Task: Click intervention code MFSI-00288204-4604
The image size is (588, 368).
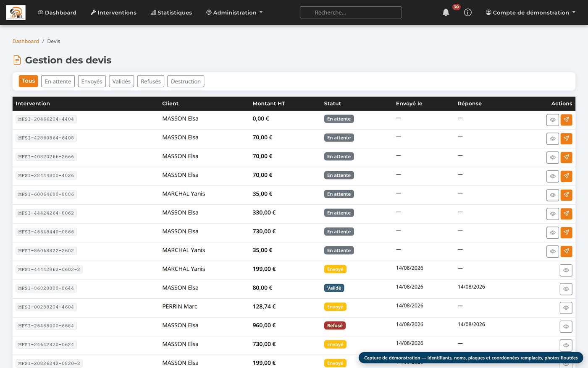Action: 46,307
